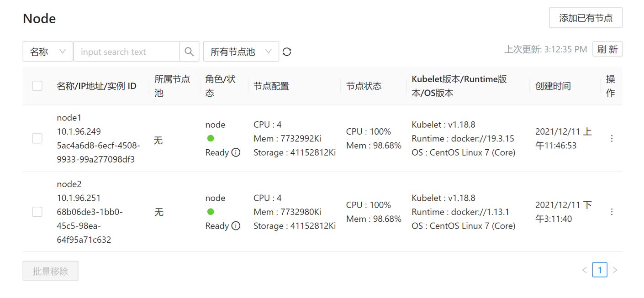Click the info icon next to node2 Ready
The image size is (644, 298).
click(x=236, y=226)
